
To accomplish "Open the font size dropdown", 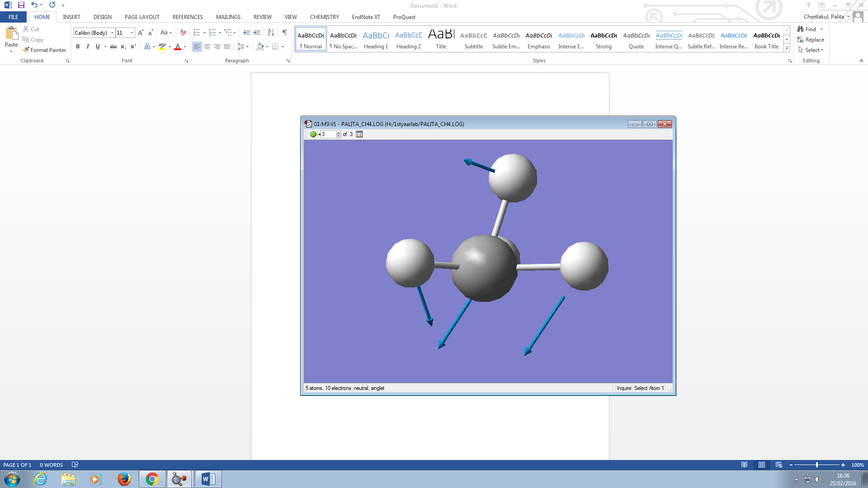I will coord(132,33).
